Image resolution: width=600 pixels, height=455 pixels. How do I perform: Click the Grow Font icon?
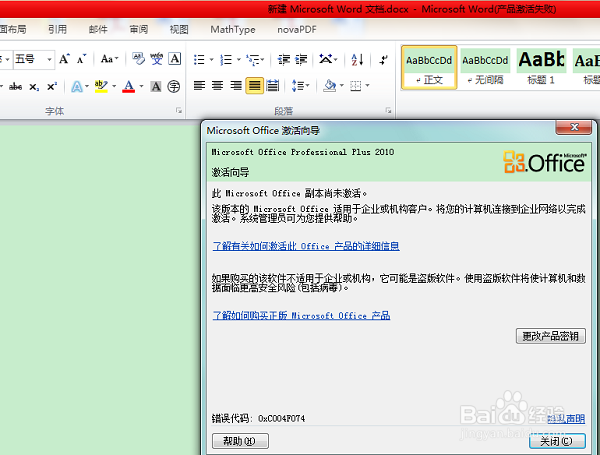coord(64,59)
